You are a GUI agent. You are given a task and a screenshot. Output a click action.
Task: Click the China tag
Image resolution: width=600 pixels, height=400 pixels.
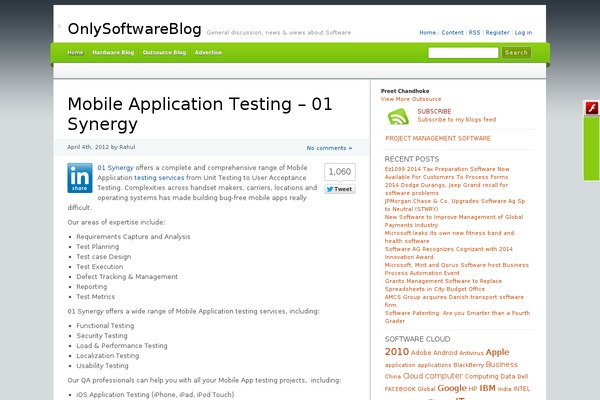pyautogui.click(x=393, y=377)
